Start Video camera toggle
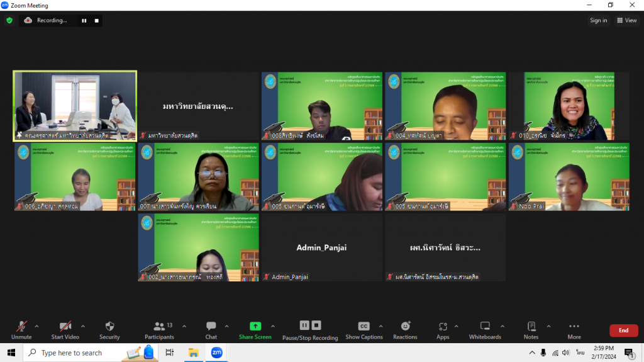The image size is (644, 362). 65,326
